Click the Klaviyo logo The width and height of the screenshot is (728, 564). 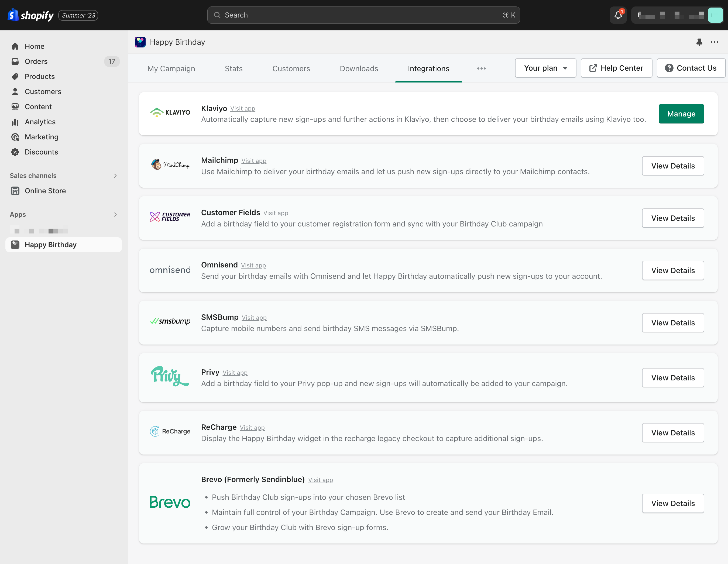(x=170, y=112)
